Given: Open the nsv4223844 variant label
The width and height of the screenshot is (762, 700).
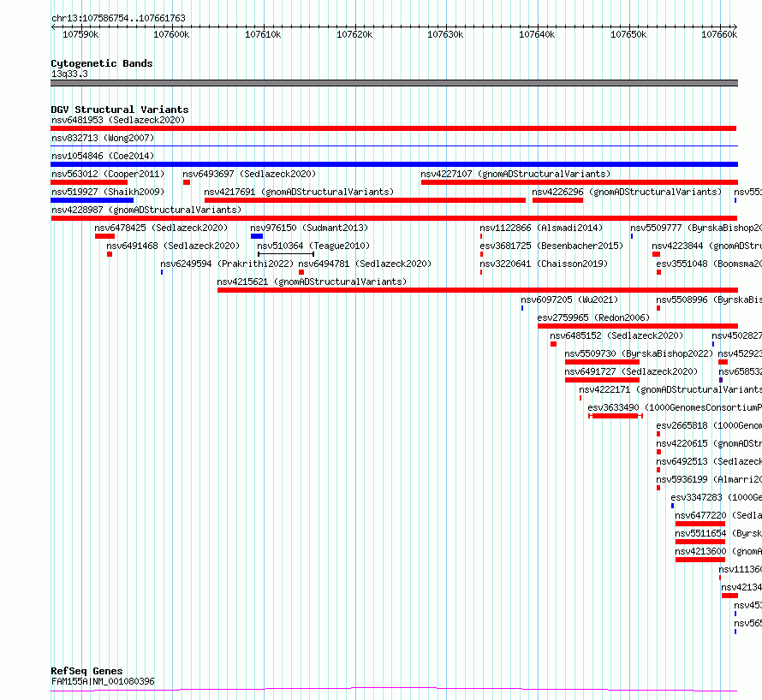Looking at the screenshot, I should (x=706, y=246).
